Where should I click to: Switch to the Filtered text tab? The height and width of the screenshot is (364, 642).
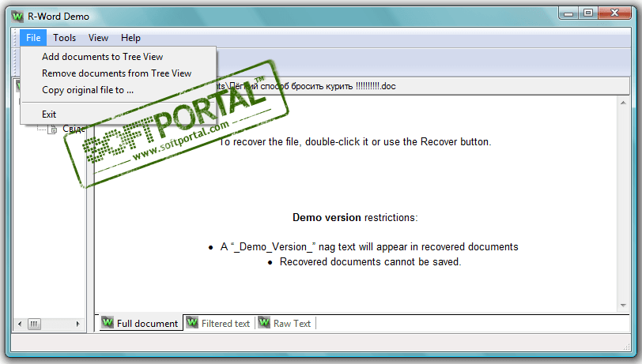pyautogui.click(x=220, y=323)
